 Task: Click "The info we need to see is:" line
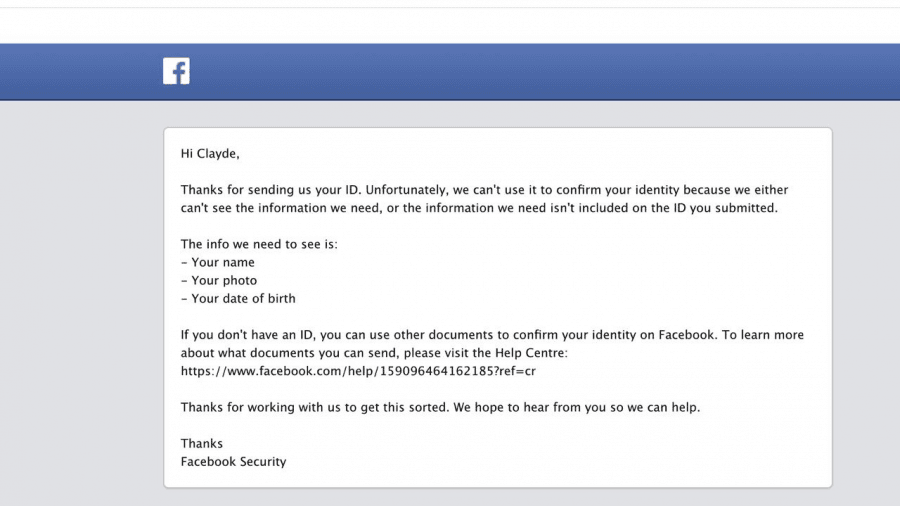(259, 244)
